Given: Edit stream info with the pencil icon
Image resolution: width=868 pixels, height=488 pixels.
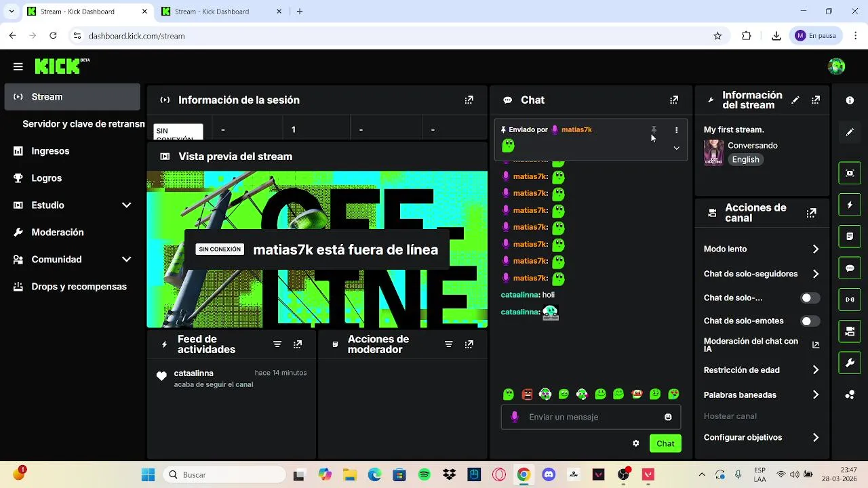Looking at the screenshot, I should [795, 100].
